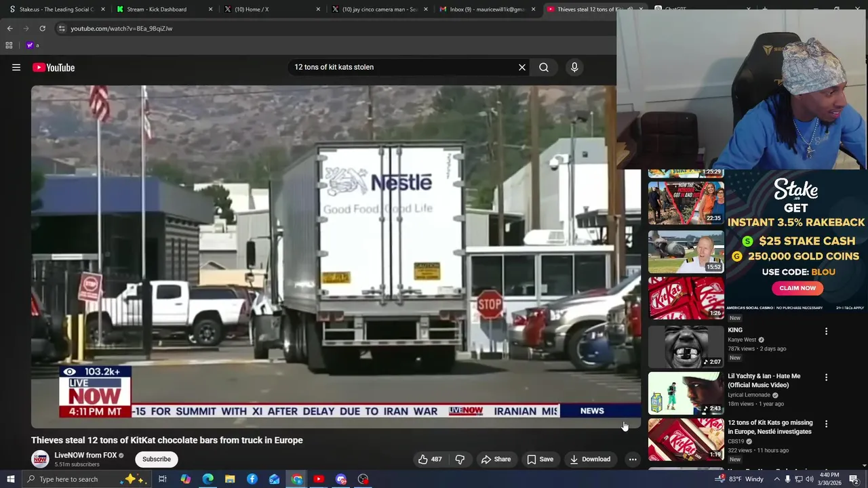The width and height of the screenshot is (868, 488).
Task: Open the YouTube hamburger guide menu
Action: coord(16,67)
